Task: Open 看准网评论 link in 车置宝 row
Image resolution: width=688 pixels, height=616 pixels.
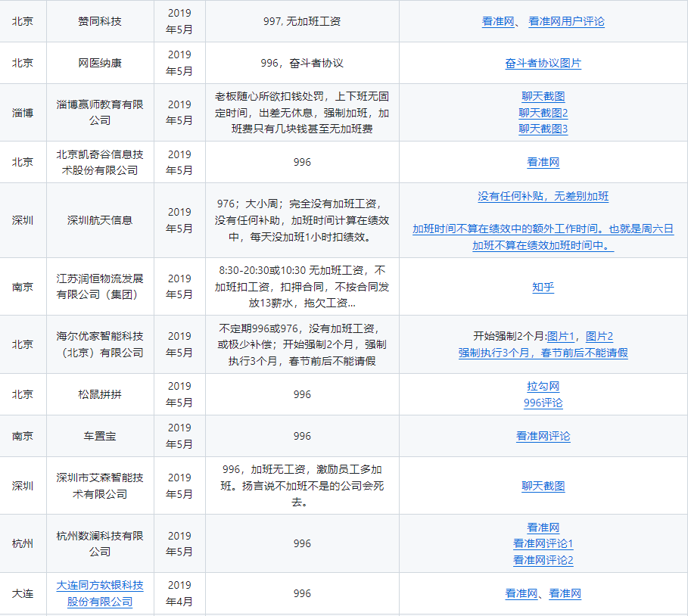Action: pos(543,437)
